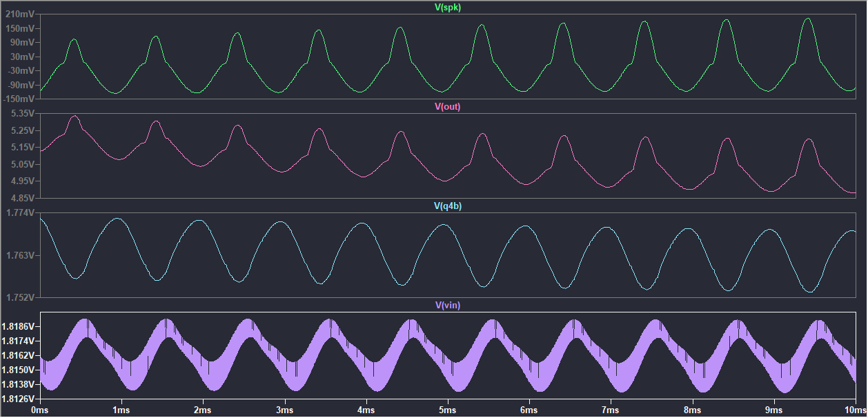This screenshot has height=418, width=868.
Task: Click the 6ms time axis label
Action: pyautogui.click(x=529, y=410)
